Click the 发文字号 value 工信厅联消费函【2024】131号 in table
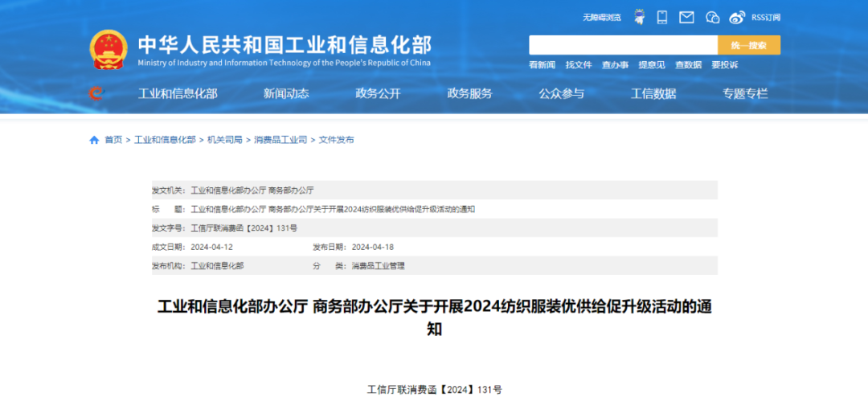This screenshot has width=868, height=414. pyautogui.click(x=244, y=228)
